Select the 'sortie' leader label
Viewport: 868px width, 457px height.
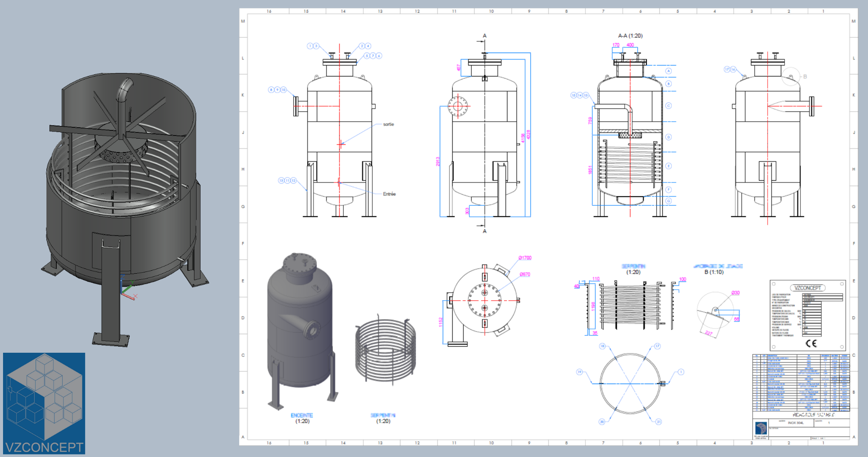(x=388, y=124)
